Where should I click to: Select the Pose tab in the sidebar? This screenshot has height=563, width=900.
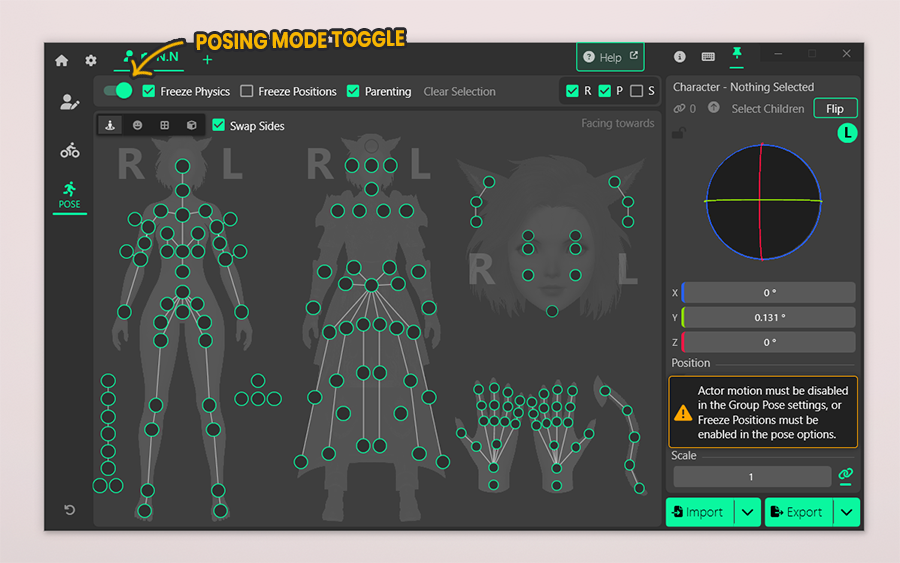[69, 194]
